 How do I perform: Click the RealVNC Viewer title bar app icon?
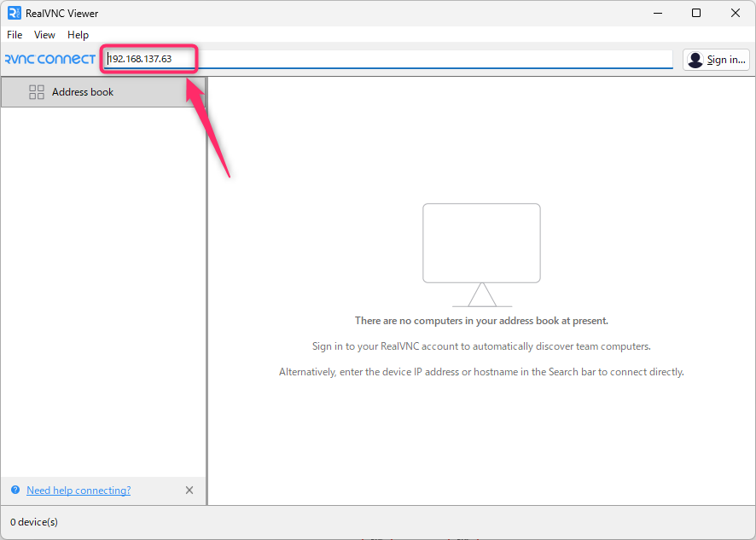[14, 13]
